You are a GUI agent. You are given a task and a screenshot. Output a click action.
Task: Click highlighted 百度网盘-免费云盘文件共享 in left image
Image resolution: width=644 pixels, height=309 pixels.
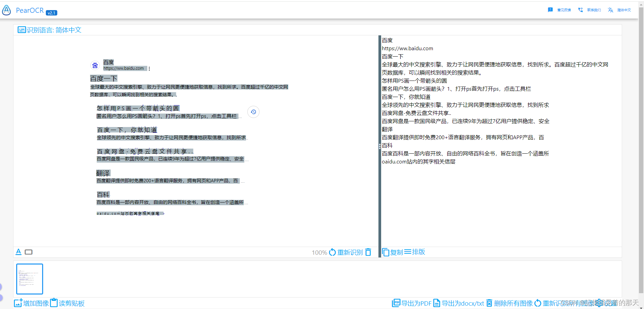145,151
